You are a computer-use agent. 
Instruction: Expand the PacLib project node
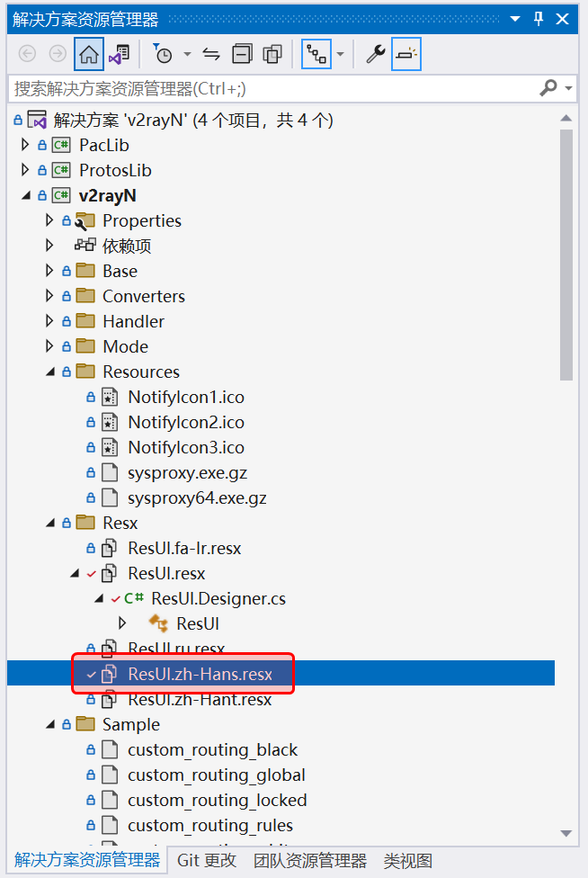coord(25,145)
